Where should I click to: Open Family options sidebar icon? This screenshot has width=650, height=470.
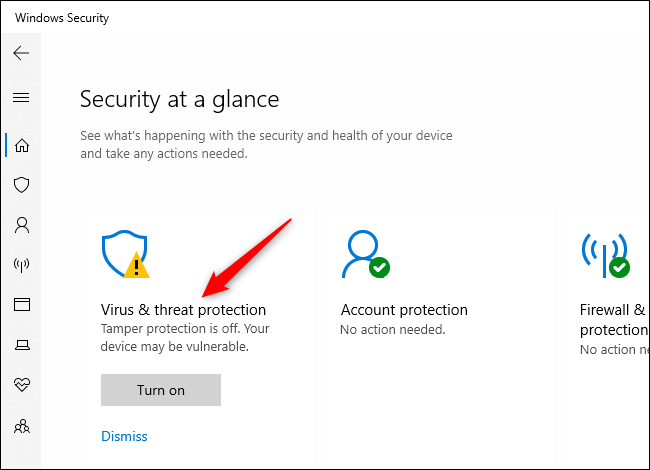click(21, 426)
